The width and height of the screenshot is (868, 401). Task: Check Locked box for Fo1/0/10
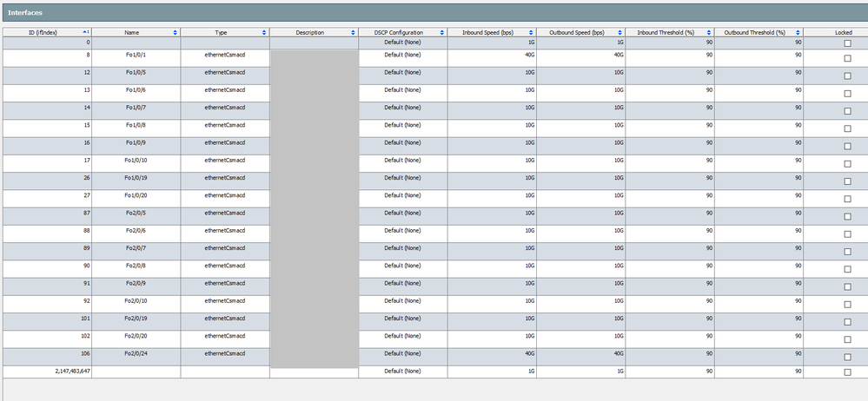847,164
